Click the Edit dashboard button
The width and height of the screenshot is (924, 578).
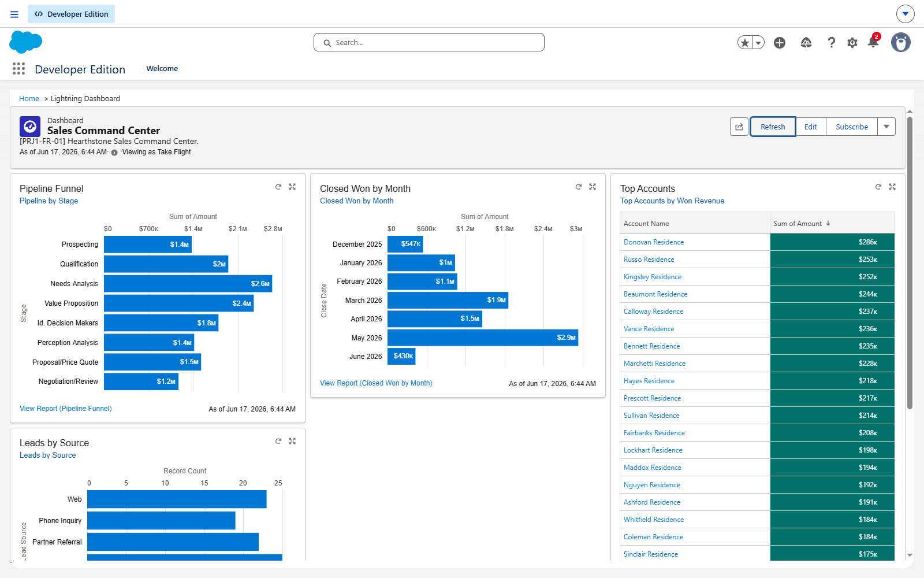(811, 127)
